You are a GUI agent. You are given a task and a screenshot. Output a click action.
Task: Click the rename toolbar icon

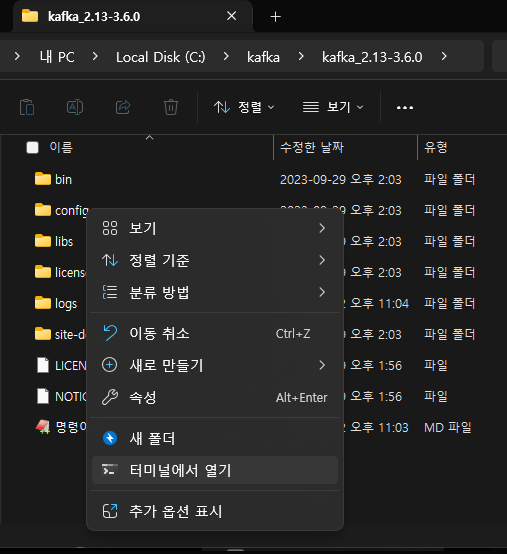[75, 107]
